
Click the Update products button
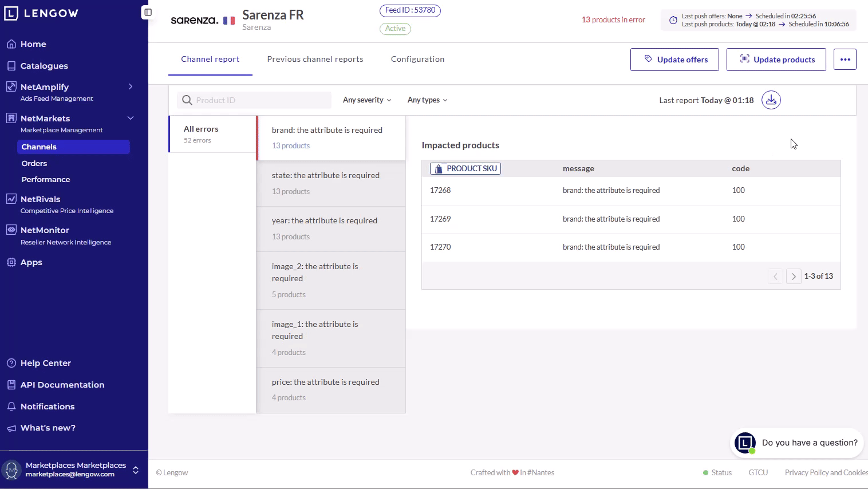pos(776,60)
